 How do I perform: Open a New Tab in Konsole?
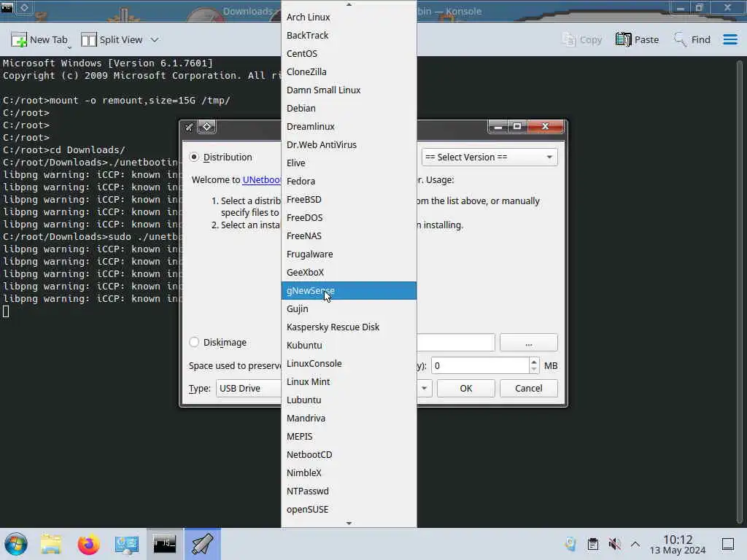click(x=39, y=39)
